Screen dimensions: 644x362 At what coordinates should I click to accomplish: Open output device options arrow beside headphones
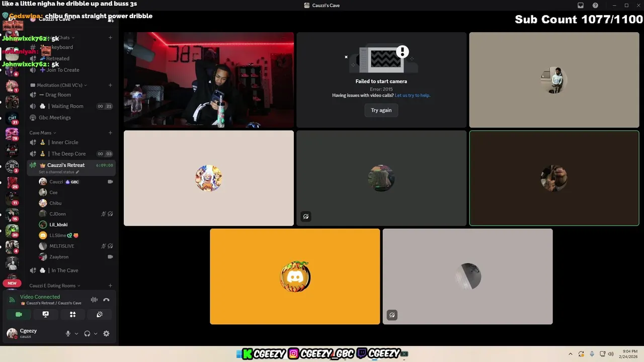[96, 333]
